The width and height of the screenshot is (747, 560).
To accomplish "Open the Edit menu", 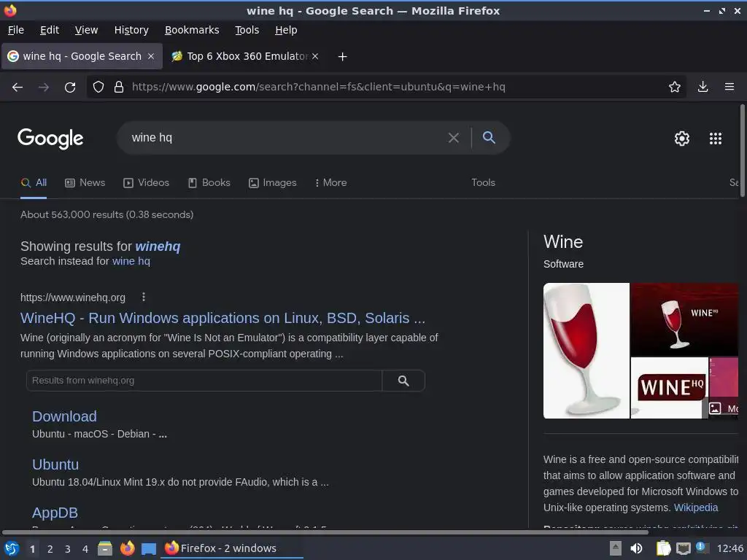I will (x=50, y=30).
